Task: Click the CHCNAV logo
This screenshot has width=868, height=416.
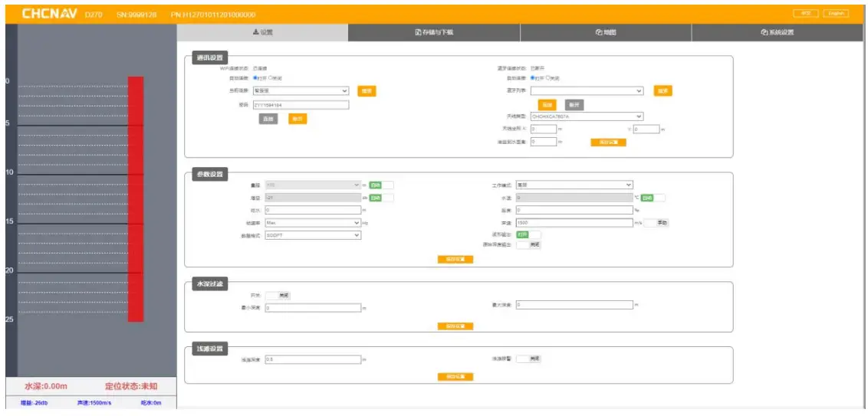Action: click(49, 14)
